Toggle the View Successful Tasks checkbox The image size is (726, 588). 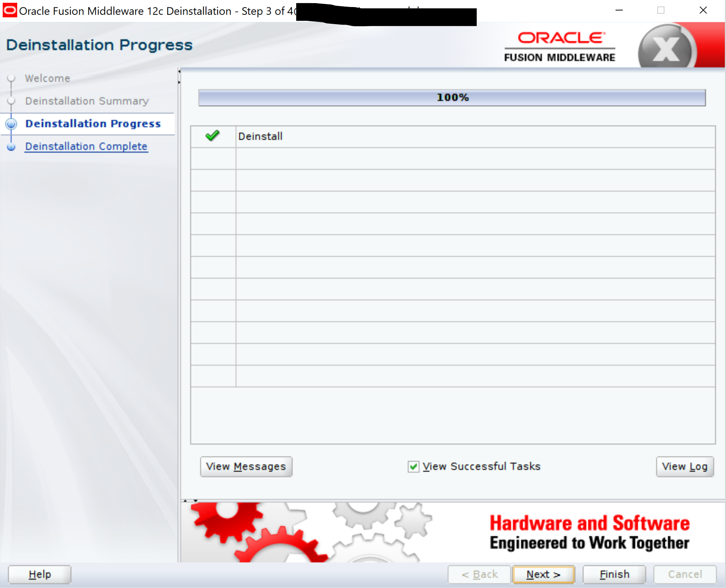point(413,466)
